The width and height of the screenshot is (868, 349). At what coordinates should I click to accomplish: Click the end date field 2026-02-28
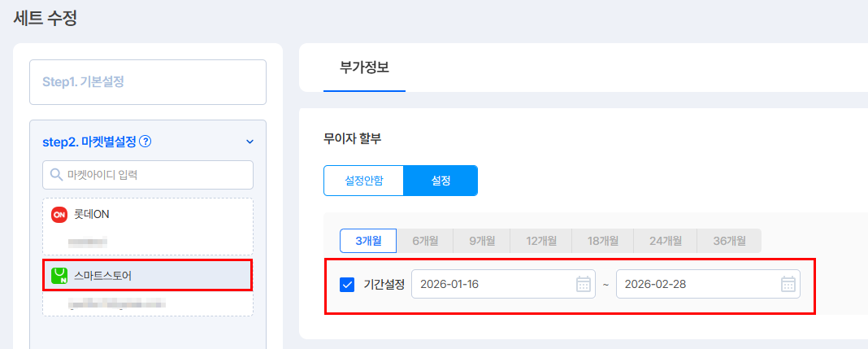[x=692, y=284]
